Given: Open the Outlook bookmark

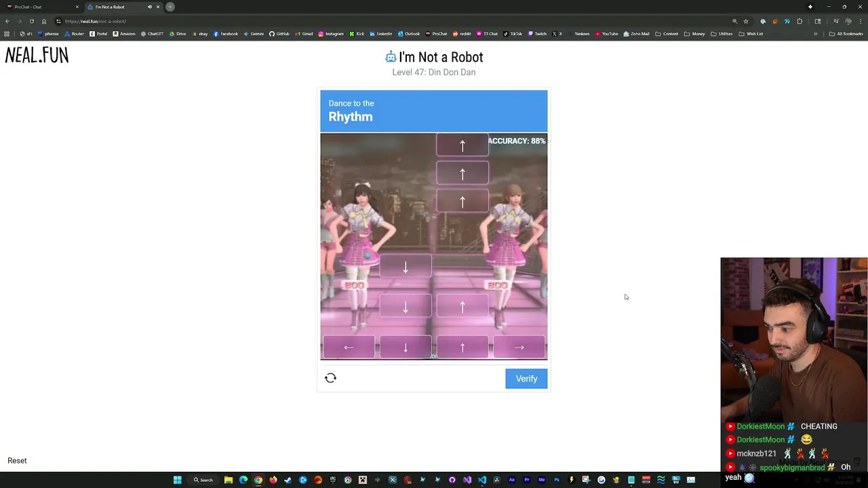Looking at the screenshot, I should tap(409, 34).
